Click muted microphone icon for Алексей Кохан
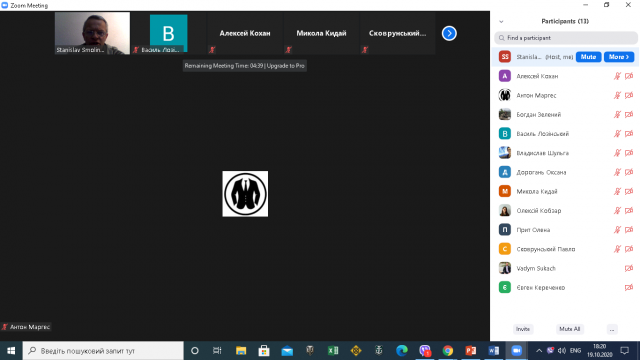The height and width of the screenshot is (360, 640). pos(617,76)
